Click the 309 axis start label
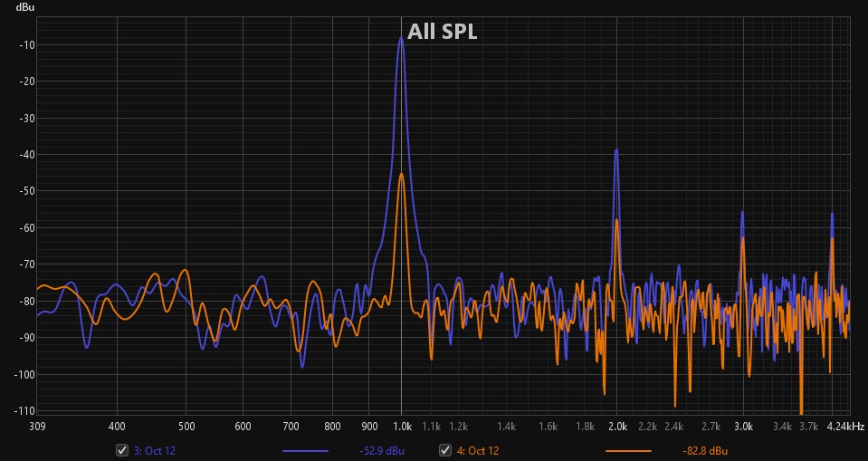 [x=37, y=427]
